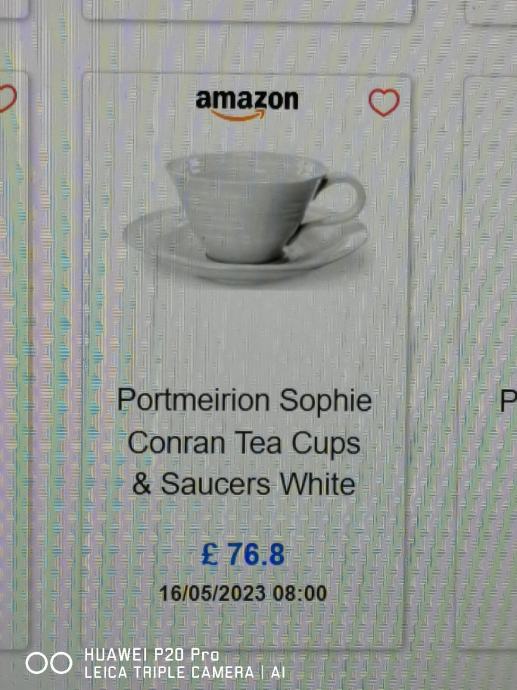
Task: Click the HUAWEI P20 Pro watermark text
Action: (151, 655)
